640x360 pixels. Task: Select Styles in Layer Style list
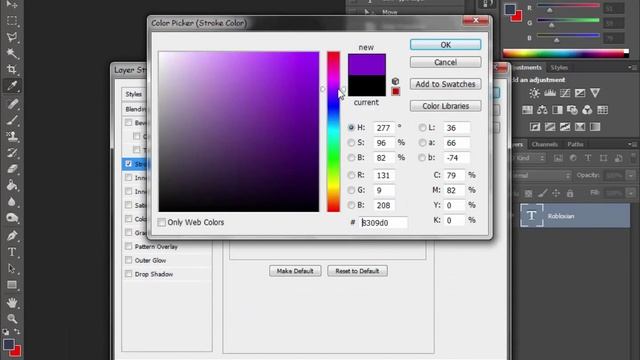pos(134,94)
